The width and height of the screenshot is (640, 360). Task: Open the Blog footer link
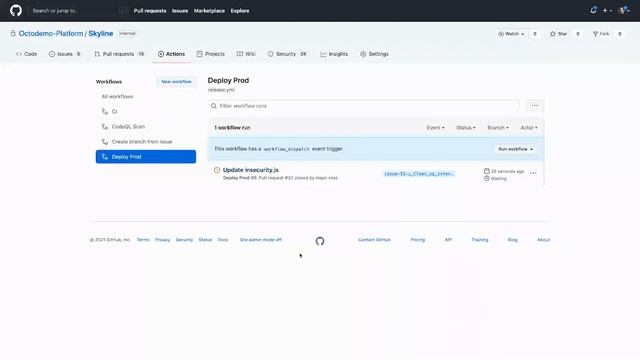tap(513, 240)
